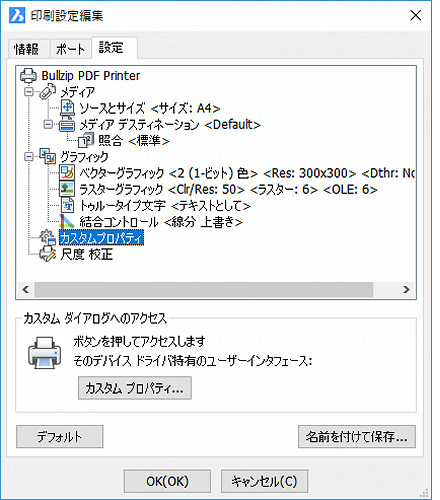
Task: Collapse the メディア tree node
Action: [29, 92]
